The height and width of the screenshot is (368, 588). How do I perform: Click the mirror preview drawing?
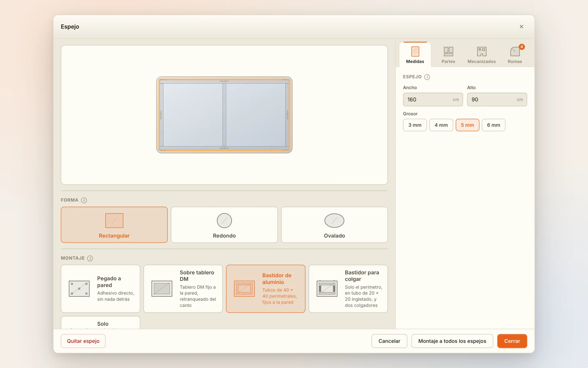(x=224, y=115)
